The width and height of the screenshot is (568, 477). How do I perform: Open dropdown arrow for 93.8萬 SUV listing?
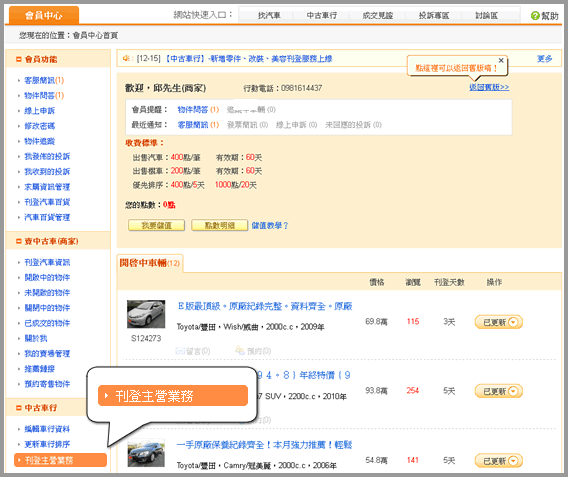[513, 391]
